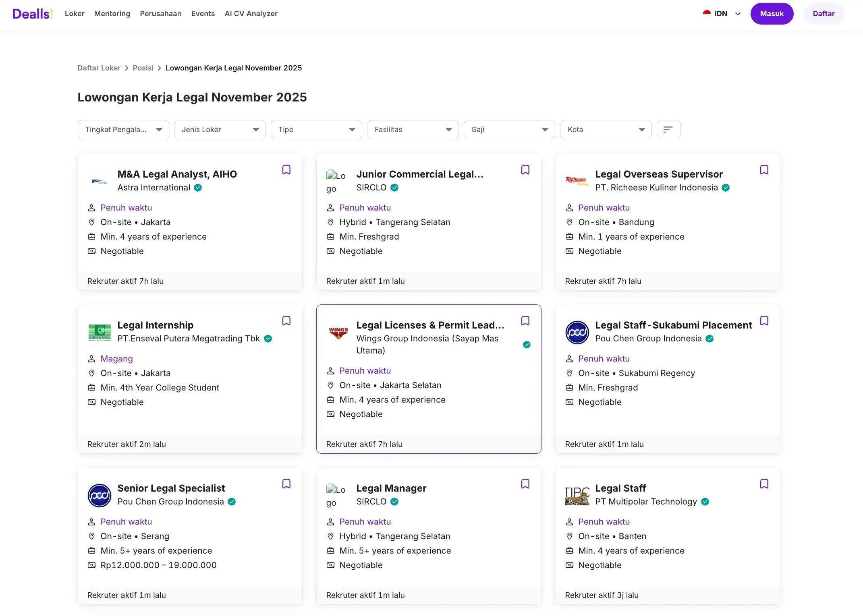The width and height of the screenshot is (863, 616).
Task: Toggle bookmark on Legal Overseas Supervisor card
Action: (x=764, y=170)
